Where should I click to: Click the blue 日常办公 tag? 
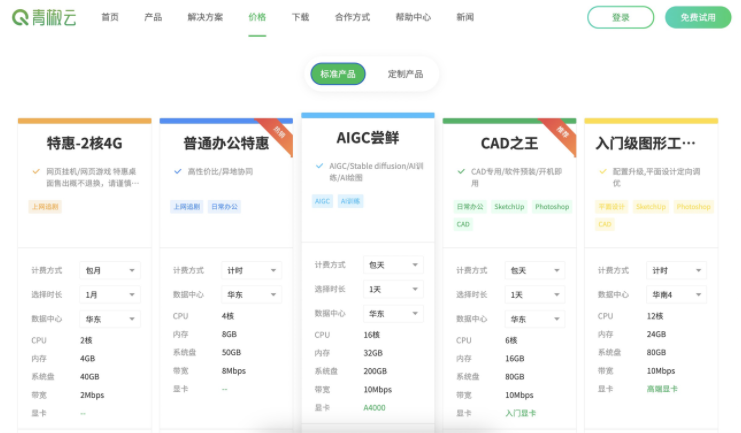pyautogui.click(x=224, y=207)
